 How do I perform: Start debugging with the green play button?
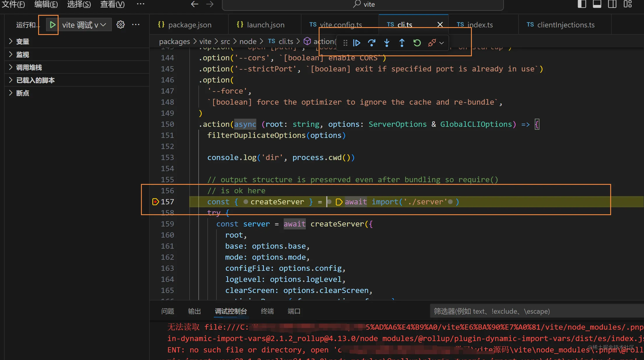[x=52, y=25]
